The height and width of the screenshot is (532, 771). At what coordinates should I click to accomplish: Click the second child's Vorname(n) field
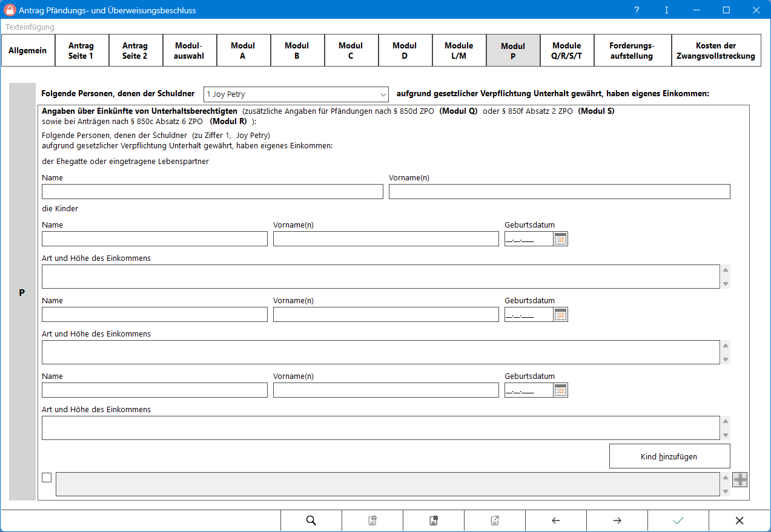386,315
